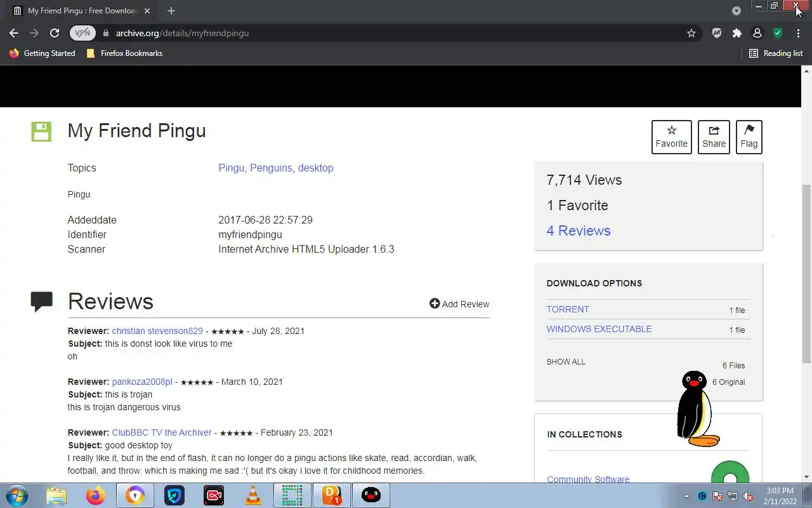Screen dimensions: 812x508
Task: Click the Pingu penguin desktop toy
Action: pos(697,409)
